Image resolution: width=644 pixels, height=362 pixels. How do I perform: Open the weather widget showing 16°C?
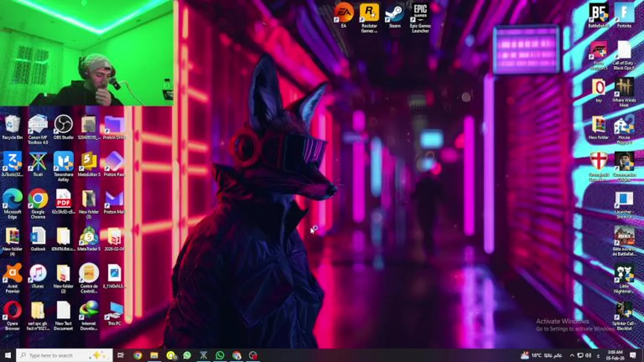click(541, 355)
